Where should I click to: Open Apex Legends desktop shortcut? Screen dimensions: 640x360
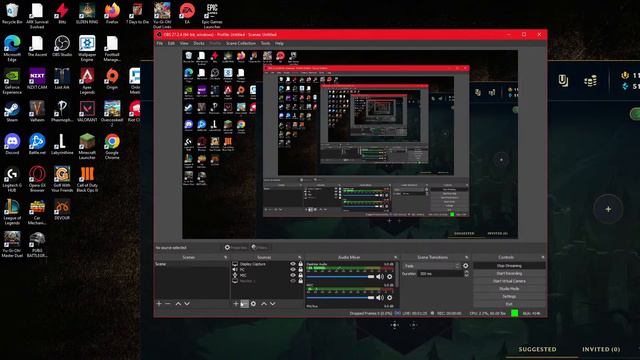pyautogui.click(x=87, y=81)
